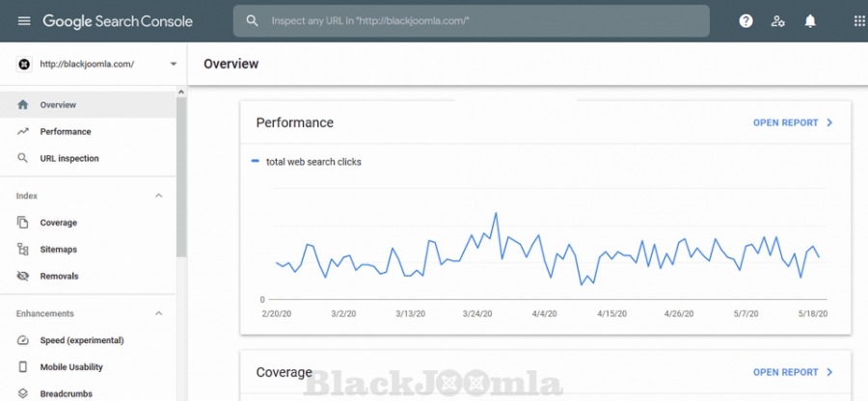Viewport: 868px width, 401px height.
Task: Click the sidebar vertical scrollbar
Action: (181, 174)
